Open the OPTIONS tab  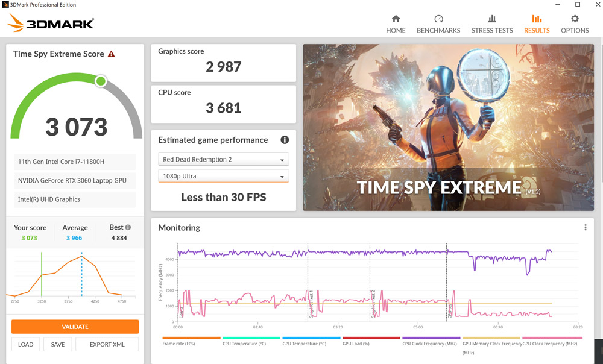click(575, 30)
